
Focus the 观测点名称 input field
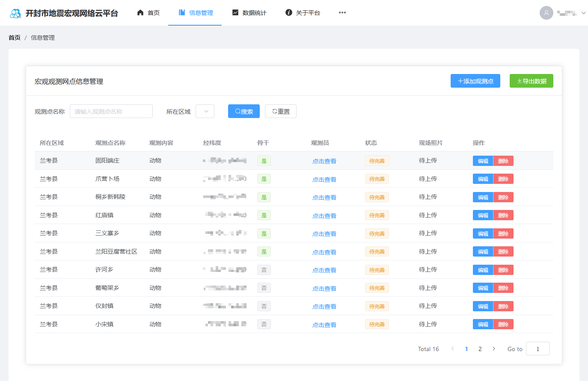(x=111, y=111)
